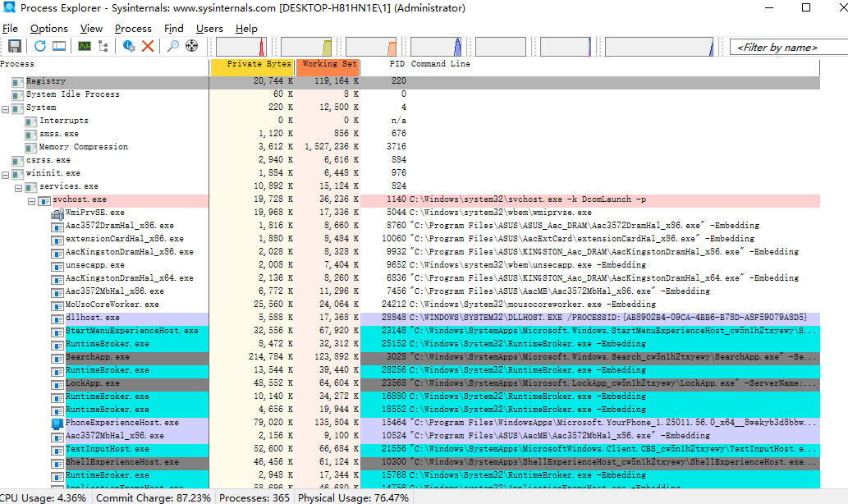Screen dimensions: 848x504
Task: Click PID 1140 in the svchost row
Action: click(x=396, y=199)
